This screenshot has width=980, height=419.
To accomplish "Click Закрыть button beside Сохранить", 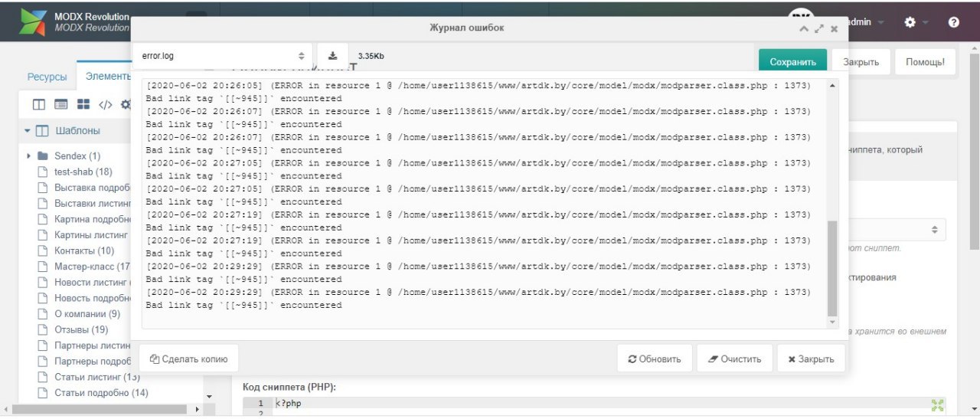I will (x=861, y=62).
